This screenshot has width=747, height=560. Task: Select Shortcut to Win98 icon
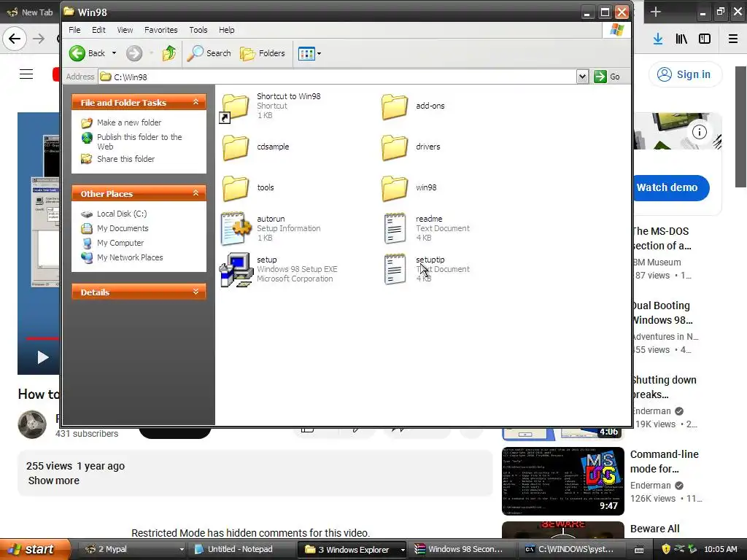point(234,107)
